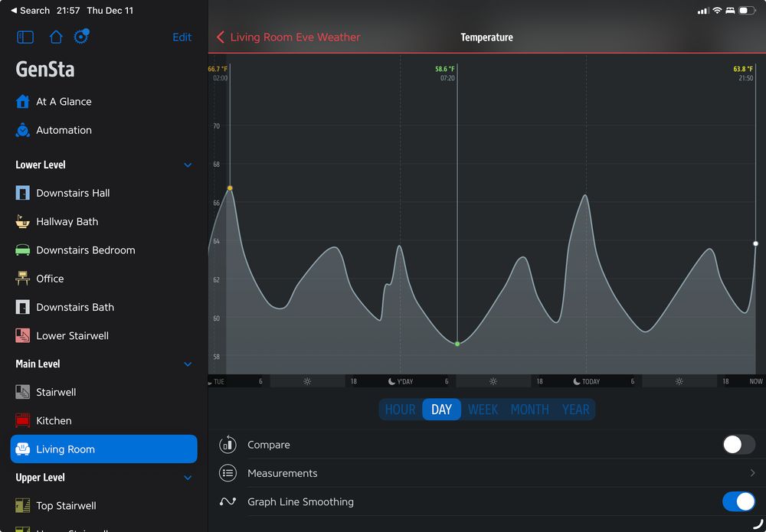
Task: Click the Compare bar-chart icon
Action: (x=228, y=445)
